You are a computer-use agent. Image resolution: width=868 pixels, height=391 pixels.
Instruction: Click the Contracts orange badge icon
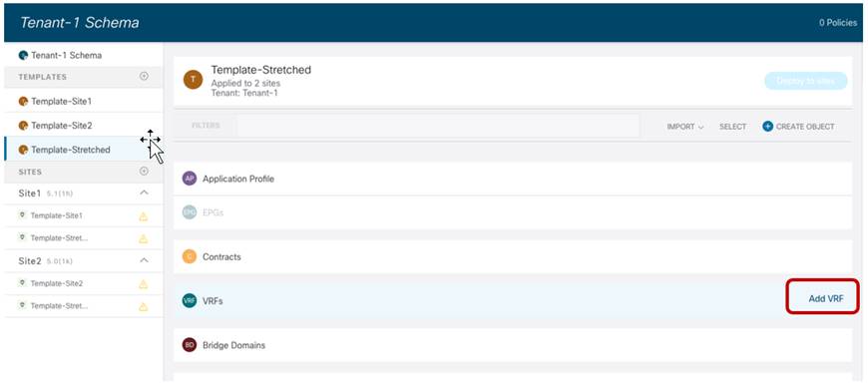coord(190,256)
